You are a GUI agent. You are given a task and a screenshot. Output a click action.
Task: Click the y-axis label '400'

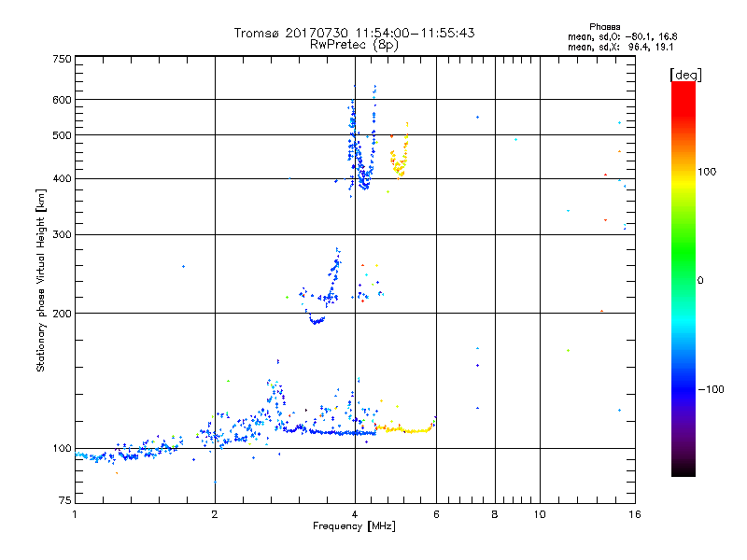[62, 179]
